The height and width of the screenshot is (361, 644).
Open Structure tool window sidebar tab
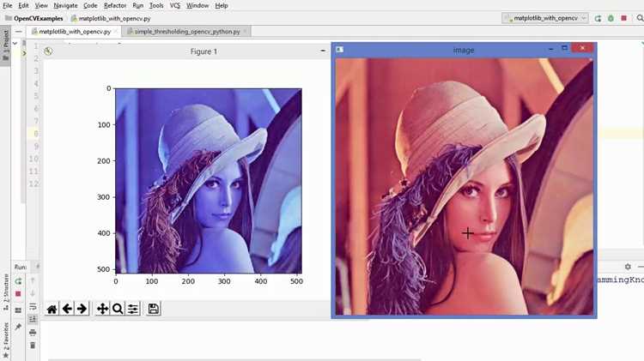pyautogui.click(x=5, y=291)
